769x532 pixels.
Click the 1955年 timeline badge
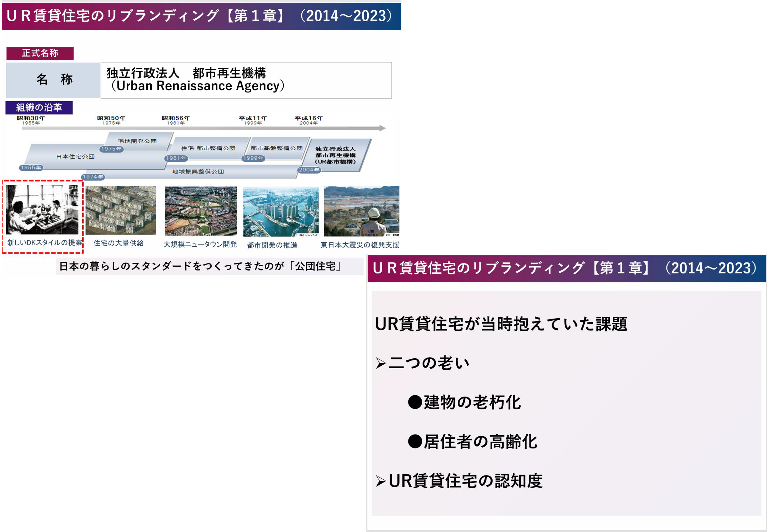31,168
